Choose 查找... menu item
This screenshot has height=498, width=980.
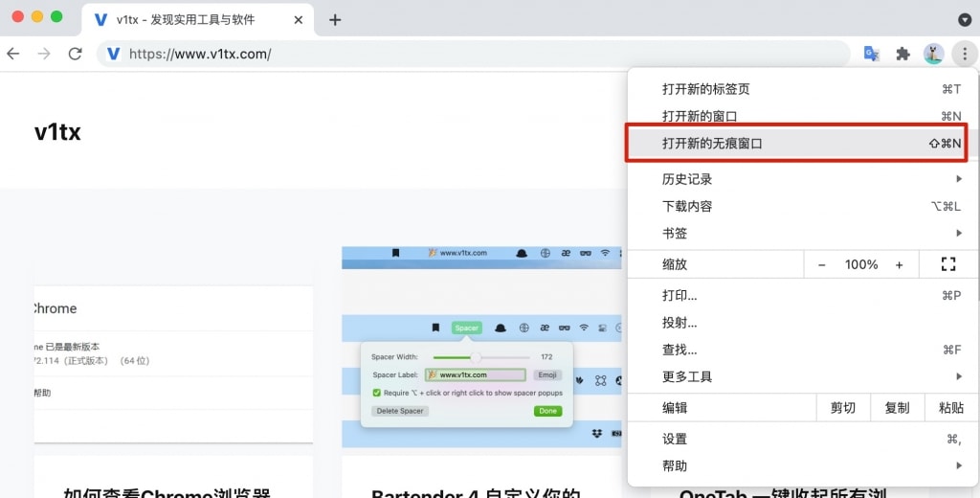(803, 350)
